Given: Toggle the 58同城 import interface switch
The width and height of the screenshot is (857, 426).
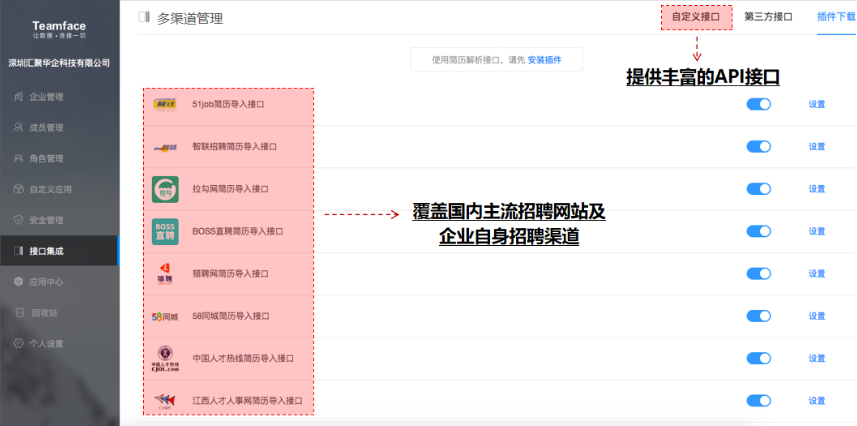Looking at the screenshot, I should 759,316.
